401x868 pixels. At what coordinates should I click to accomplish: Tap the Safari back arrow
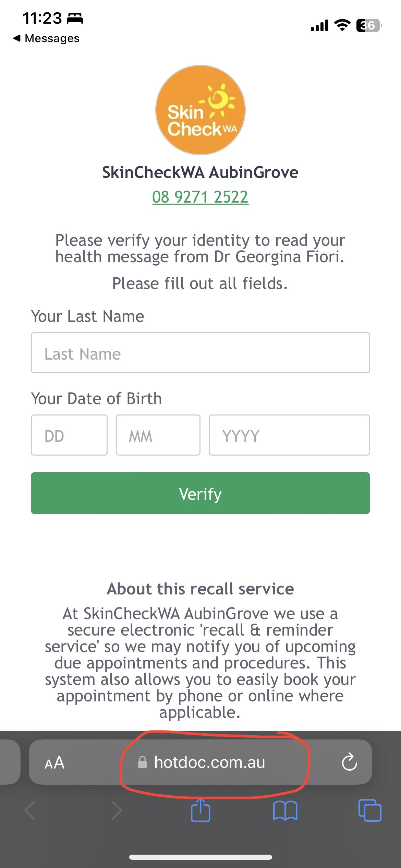[30, 810]
